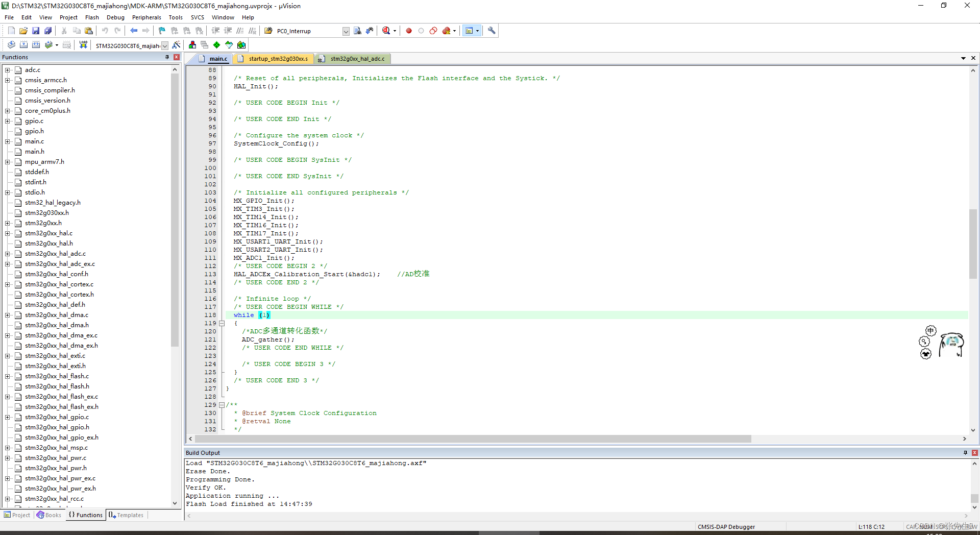The image size is (980, 535).
Task: Click the Rebuild all target files icon
Action: [x=36, y=44]
